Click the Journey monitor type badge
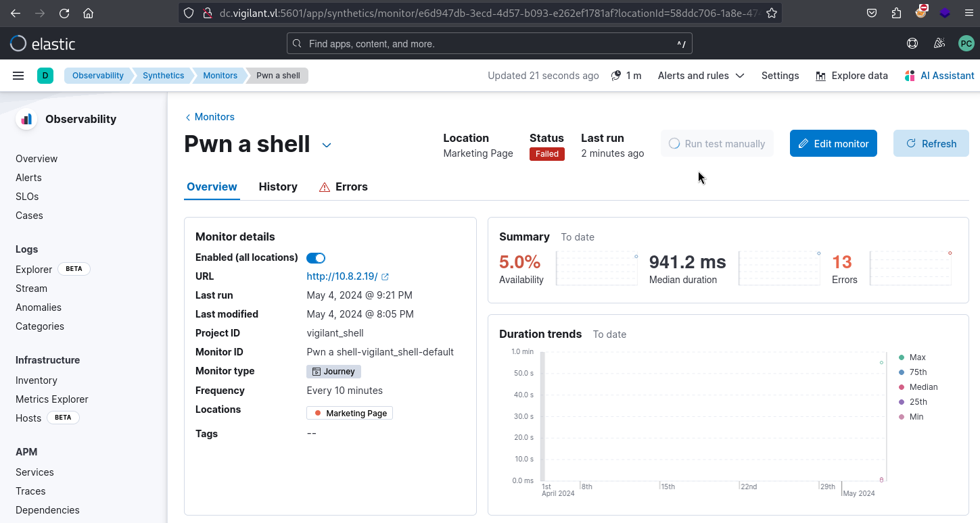The width and height of the screenshot is (980, 523). pyautogui.click(x=333, y=372)
